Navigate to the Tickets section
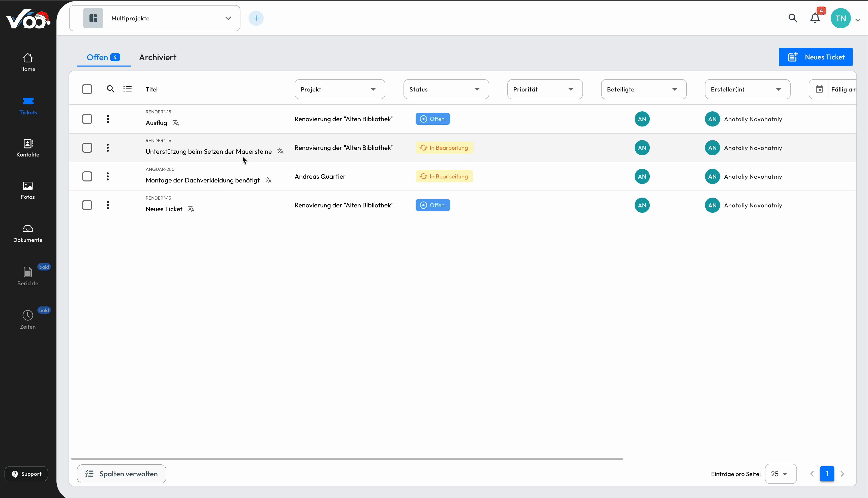The width and height of the screenshot is (868, 498). 28,105
